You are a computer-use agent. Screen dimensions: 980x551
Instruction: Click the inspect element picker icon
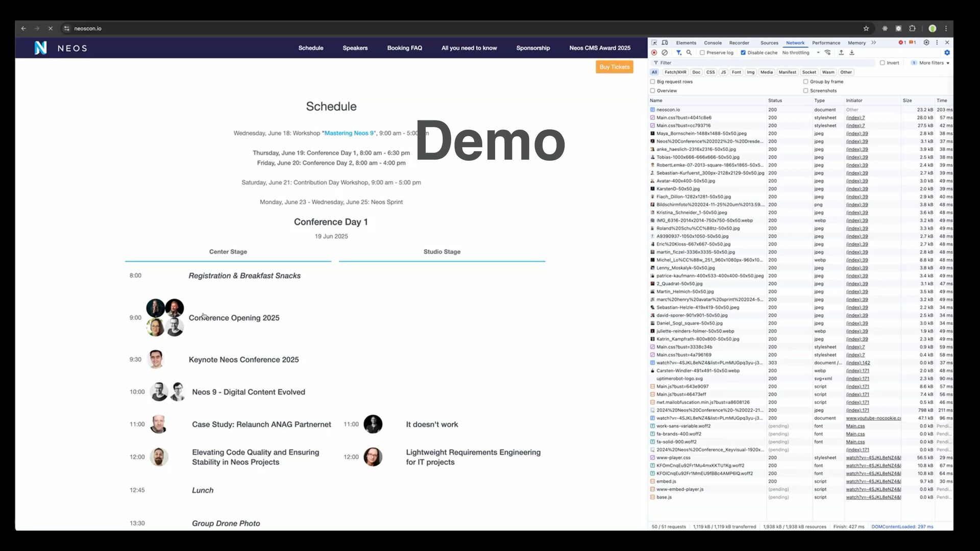(654, 43)
